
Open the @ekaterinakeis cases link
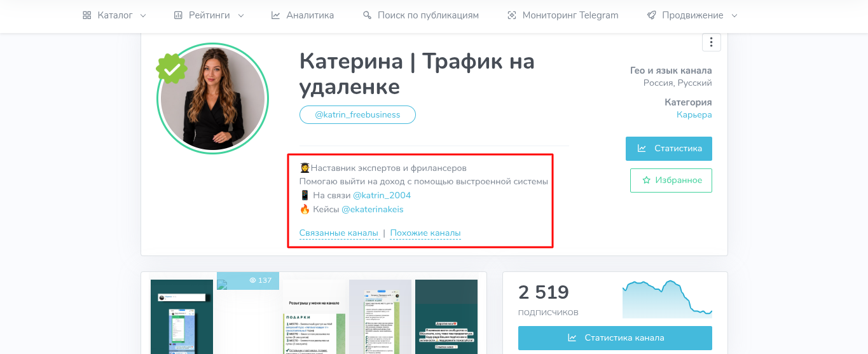click(373, 209)
